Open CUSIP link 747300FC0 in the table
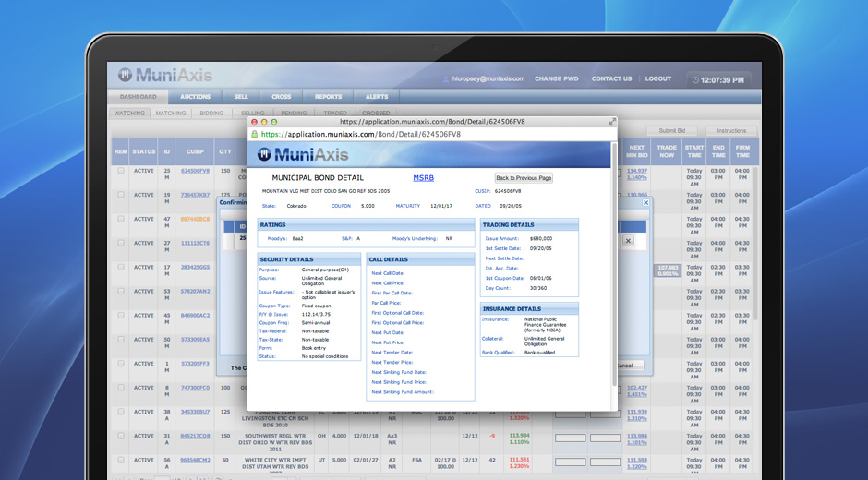The image size is (868, 480). point(195,388)
